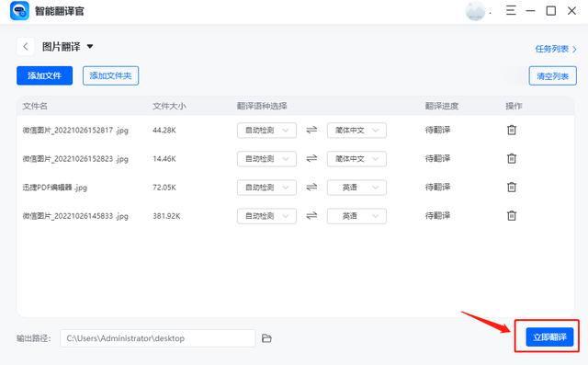Click 待翻译 status for 20221026145833.jpg
This screenshot has width=588, height=365.
[437, 216]
